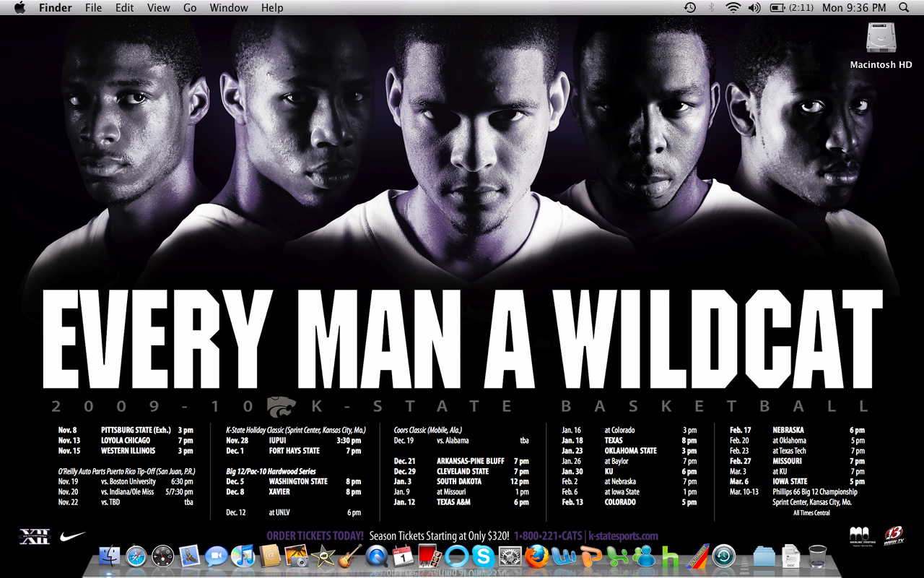Open the Trash in the Dock

(x=817, y=556)
